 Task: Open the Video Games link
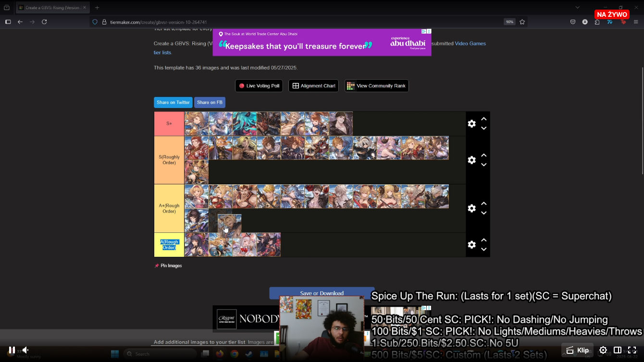coord(470,43)
